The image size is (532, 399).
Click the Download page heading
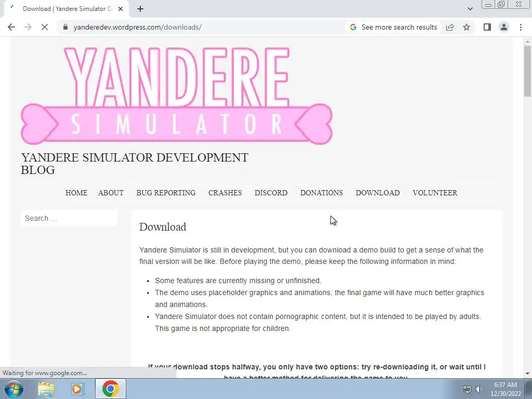(163, 227)
